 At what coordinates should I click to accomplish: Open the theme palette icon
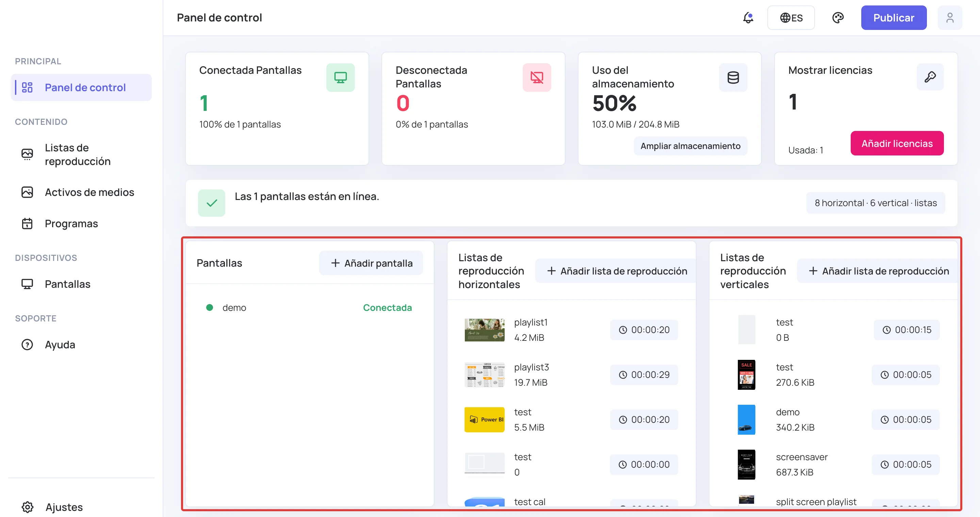click(838, 18)
